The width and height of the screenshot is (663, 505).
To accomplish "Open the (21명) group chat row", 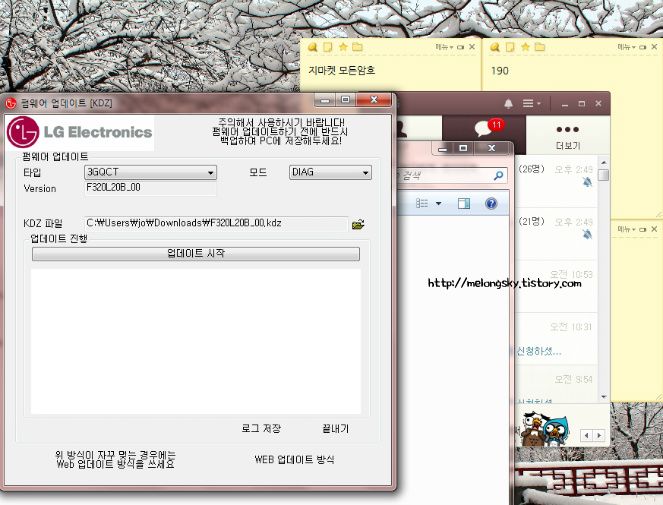I will (x=556, y=234).
